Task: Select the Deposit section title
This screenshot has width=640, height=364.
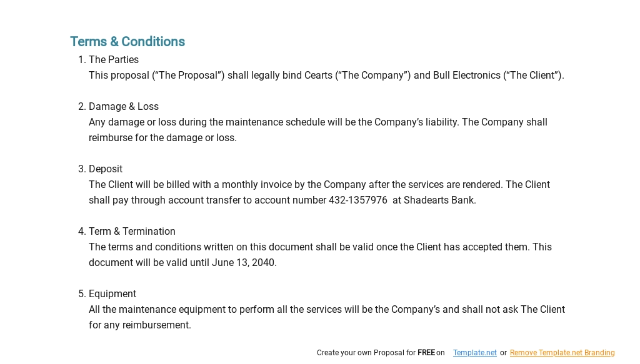Action: point(106,169)
